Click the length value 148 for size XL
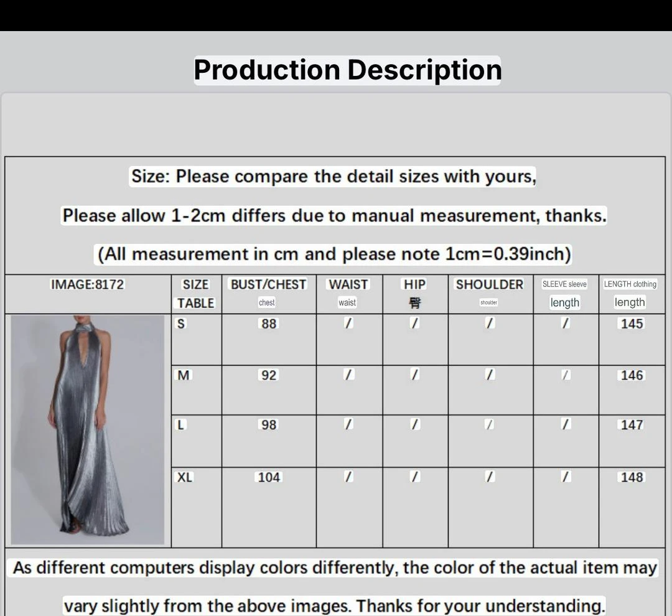 (632, 477)
